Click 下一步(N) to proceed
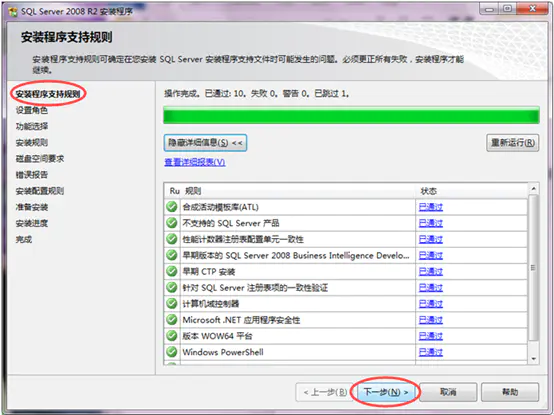The height and width of the screenshot is (415, 554). [x=385, y=392]
